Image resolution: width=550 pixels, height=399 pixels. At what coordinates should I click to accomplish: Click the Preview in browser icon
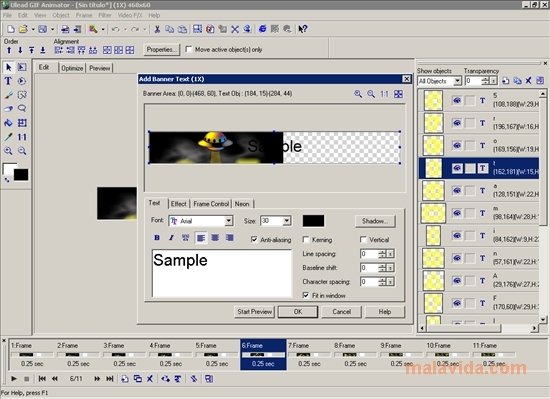click(x=262, y=29)
